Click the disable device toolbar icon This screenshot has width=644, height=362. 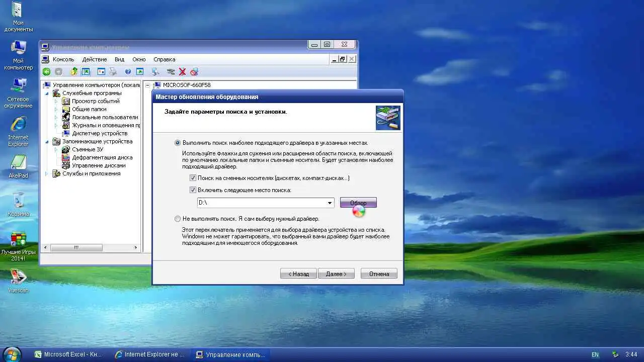[x=194, y=72]
